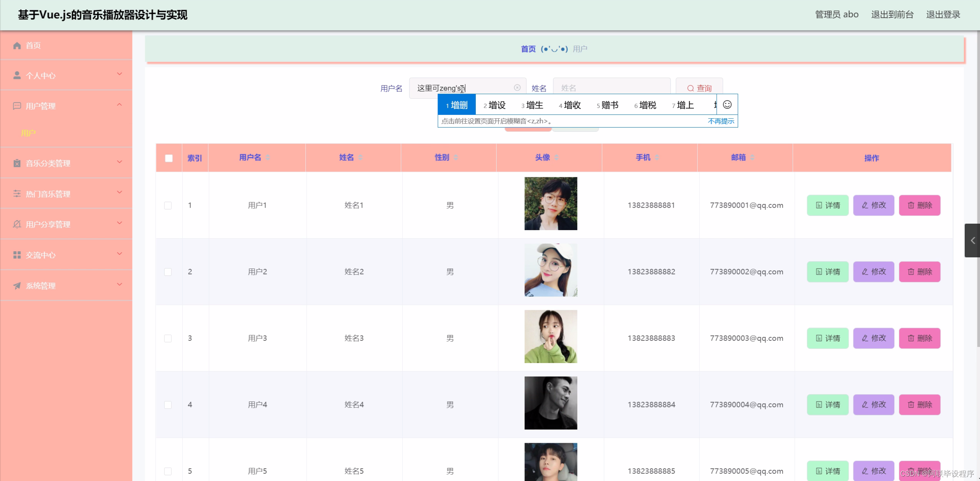Sort the table by 头像 column
The height and width of the screenshot is (481, 980).
[x=556, y=157]
